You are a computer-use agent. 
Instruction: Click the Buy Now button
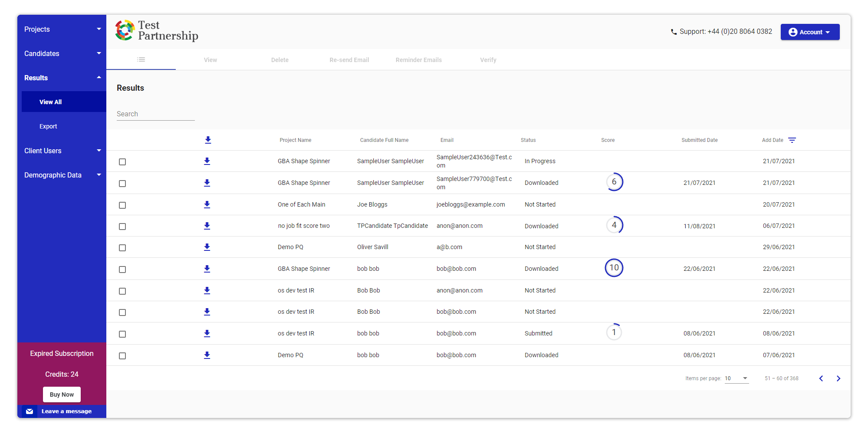tap(62, 395)
